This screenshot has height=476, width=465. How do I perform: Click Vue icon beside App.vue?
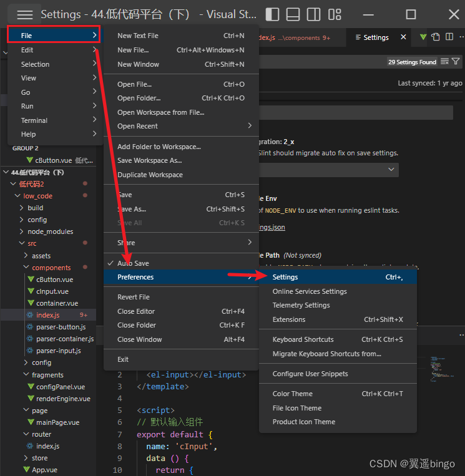pos(26,469)
